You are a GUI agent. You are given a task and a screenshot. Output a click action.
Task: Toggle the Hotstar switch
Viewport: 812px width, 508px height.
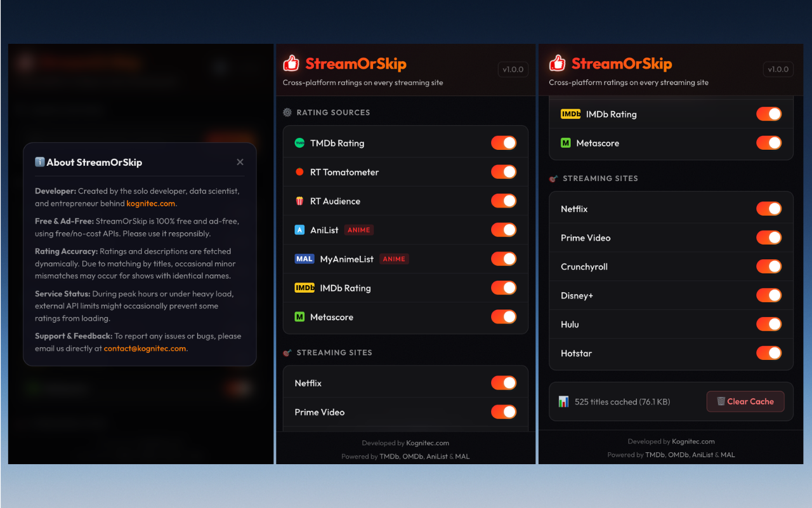pos(769,353)
